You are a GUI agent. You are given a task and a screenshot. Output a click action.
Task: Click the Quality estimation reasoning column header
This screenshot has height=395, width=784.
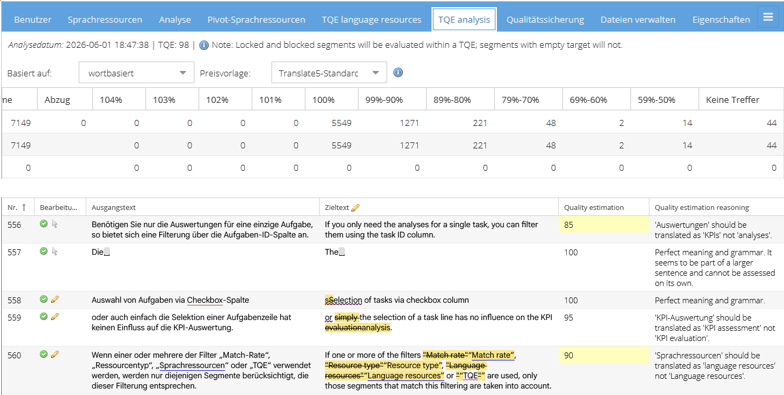point(716,207)
